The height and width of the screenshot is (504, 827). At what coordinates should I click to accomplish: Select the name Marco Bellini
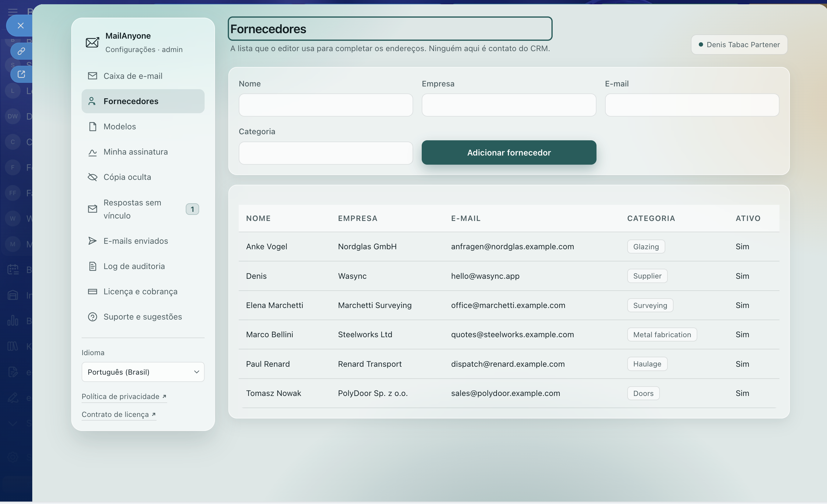[269, 334]
